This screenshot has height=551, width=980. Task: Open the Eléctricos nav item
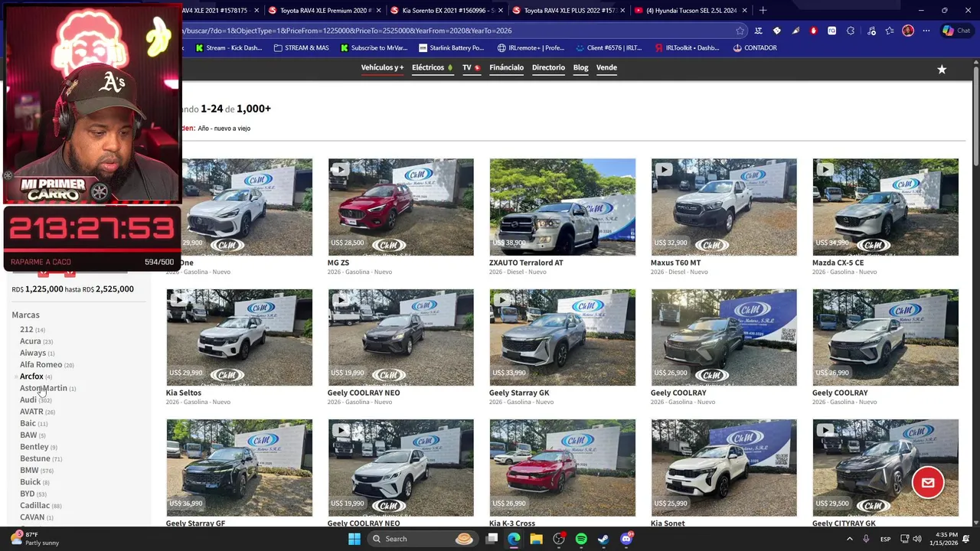point(432,67)
